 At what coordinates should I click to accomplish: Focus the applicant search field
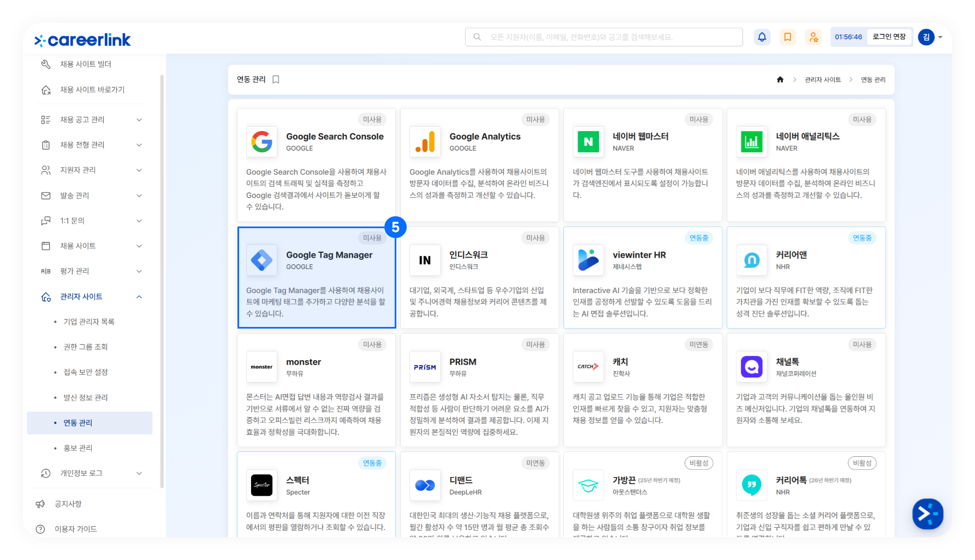tap(604, 37)
